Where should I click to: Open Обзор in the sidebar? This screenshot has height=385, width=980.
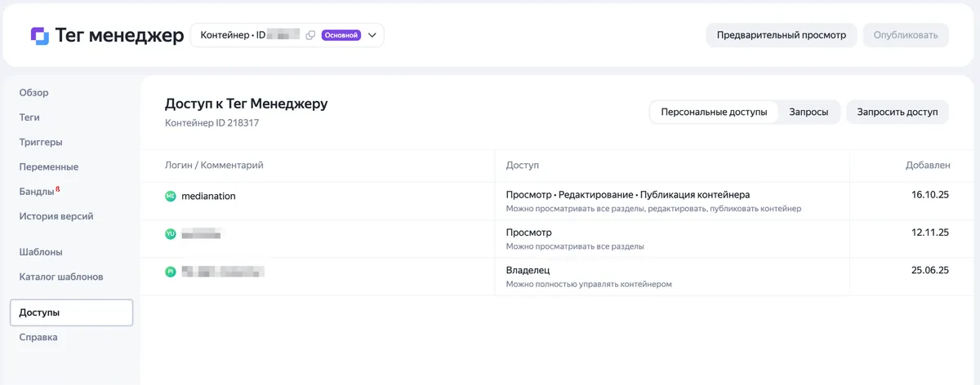pos(34,92)
